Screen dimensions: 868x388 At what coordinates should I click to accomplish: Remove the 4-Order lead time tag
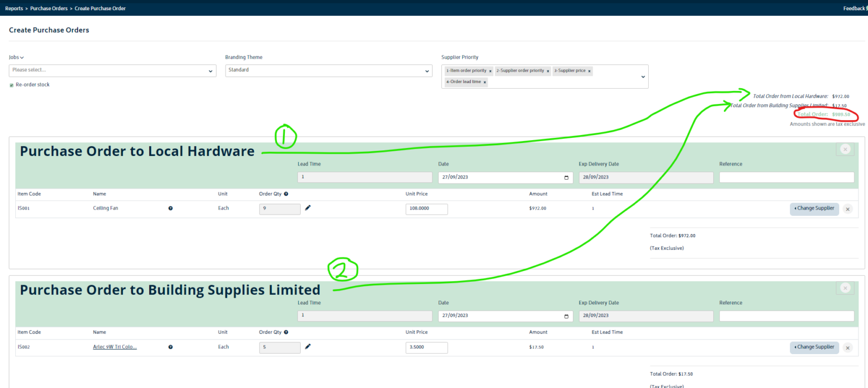point(484,81)
